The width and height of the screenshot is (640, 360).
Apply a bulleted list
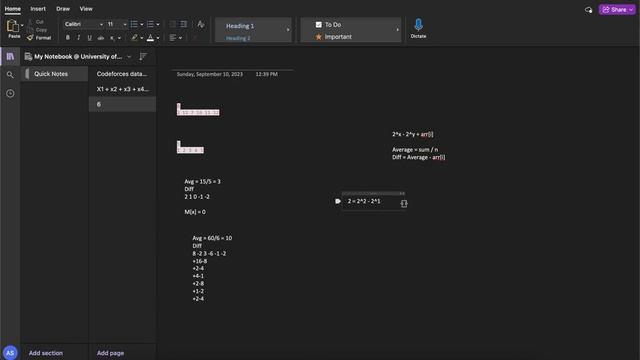[134, 24]
